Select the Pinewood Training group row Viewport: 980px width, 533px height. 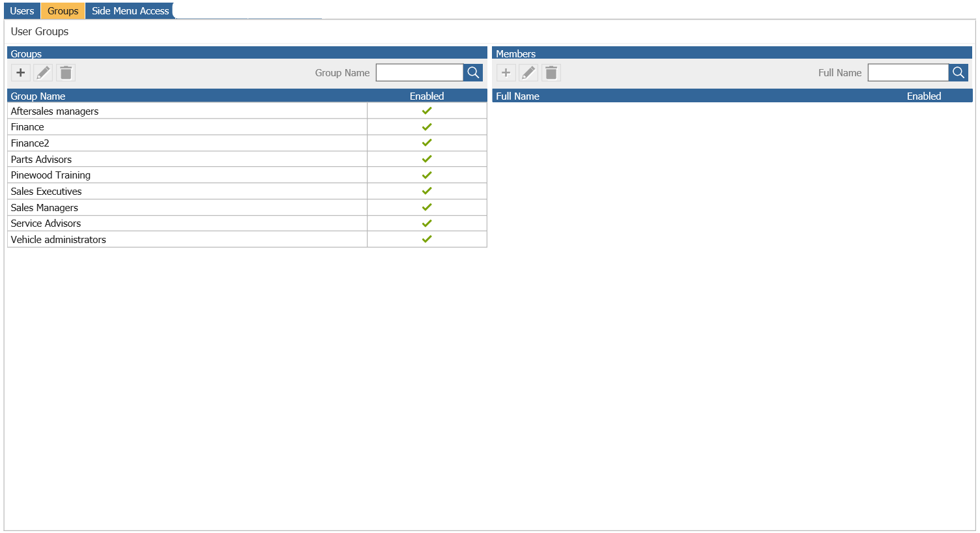[130, 175]
